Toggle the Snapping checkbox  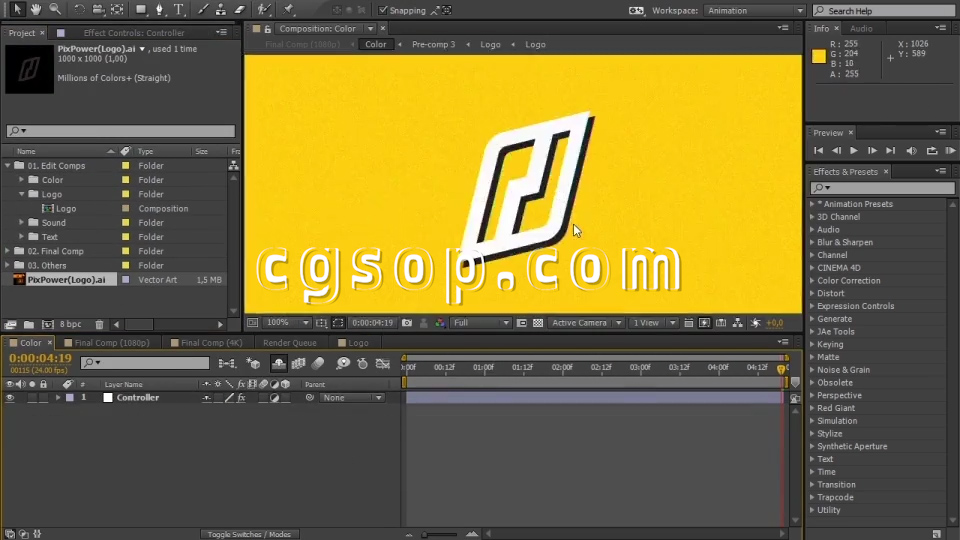[x=383, y=10]
